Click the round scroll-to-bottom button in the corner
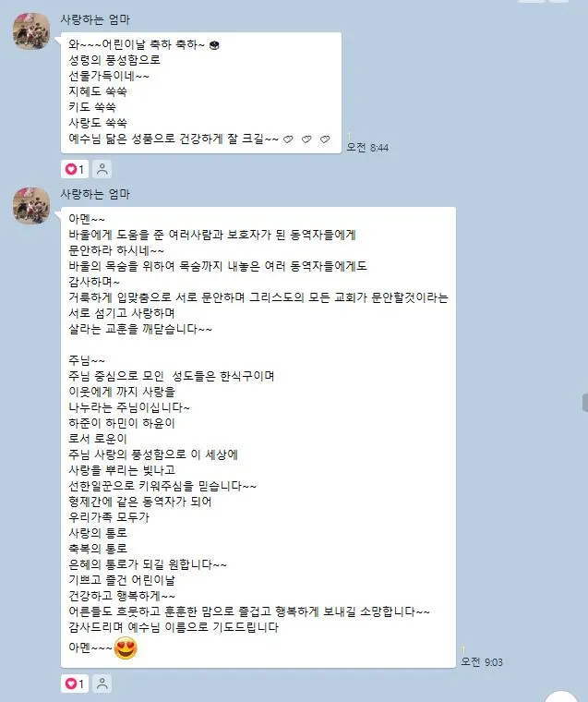The width and height of the screenshot is (588, 702). tap(562, 696)
